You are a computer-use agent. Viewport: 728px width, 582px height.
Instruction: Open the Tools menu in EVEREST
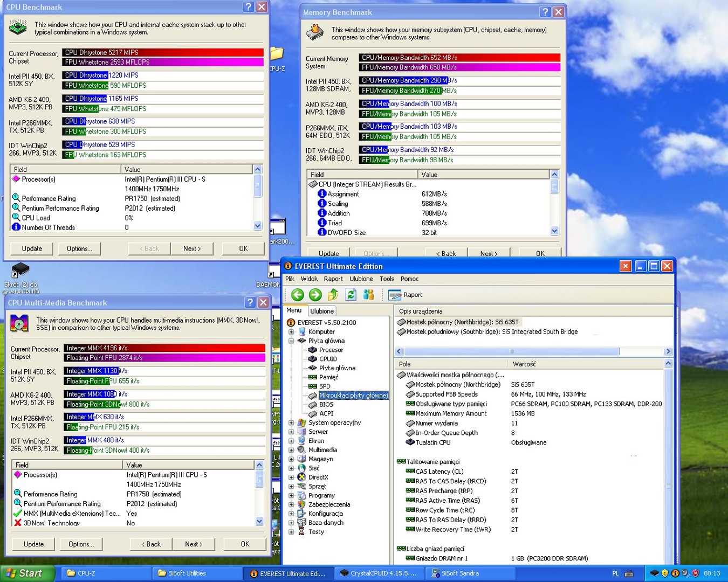coord(387,279)
